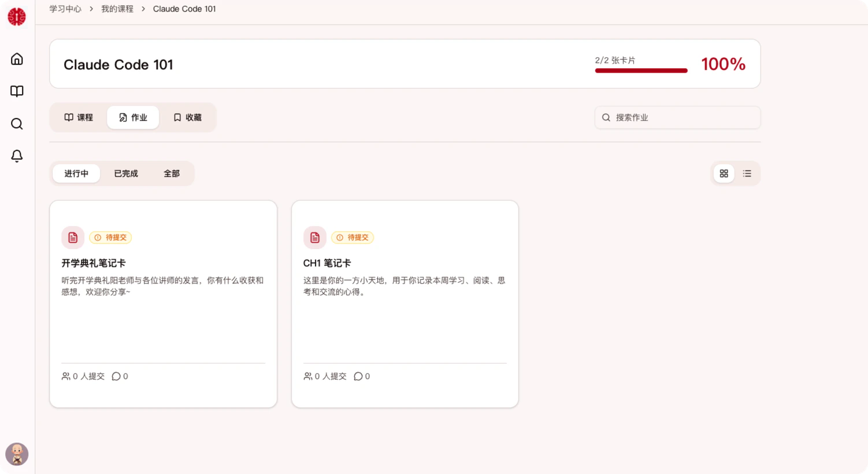This screenshot has height=474, width=868.
Task: Click magnifier icon in search box
Action: click(x=606, y=117)
